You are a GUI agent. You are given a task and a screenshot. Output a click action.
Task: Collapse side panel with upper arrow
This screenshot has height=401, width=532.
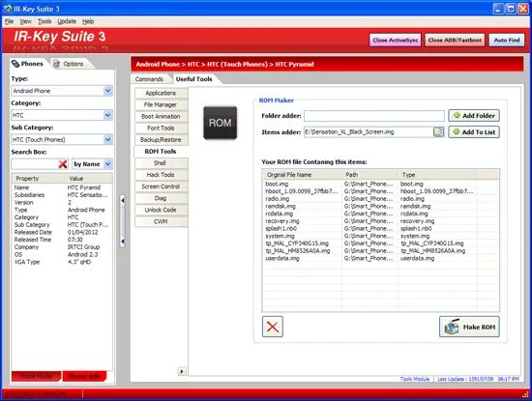point(123,200)
